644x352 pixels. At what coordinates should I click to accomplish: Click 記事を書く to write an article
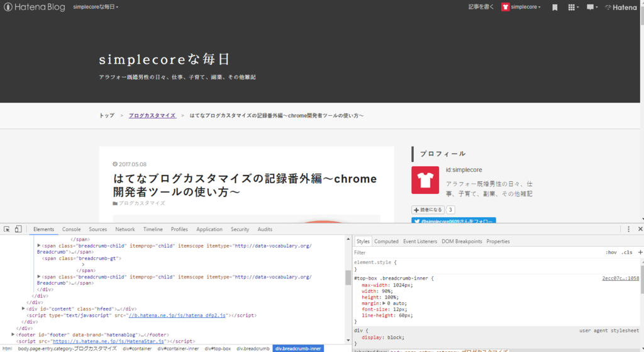tap(481, 7)
